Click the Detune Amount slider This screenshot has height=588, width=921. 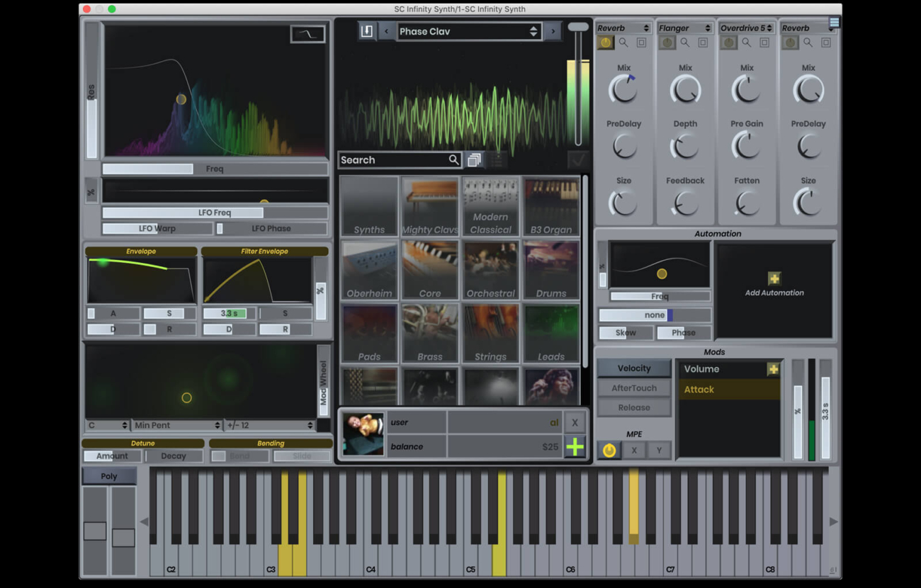113,456
